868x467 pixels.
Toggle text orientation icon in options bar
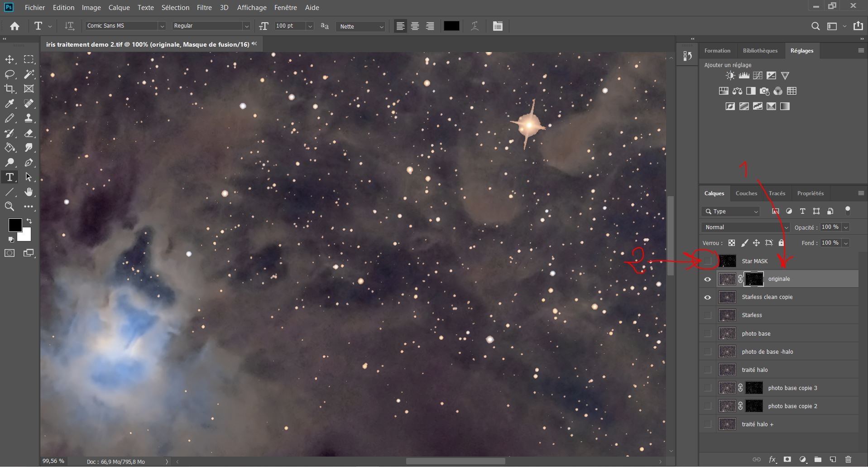[x=69, y=26]
